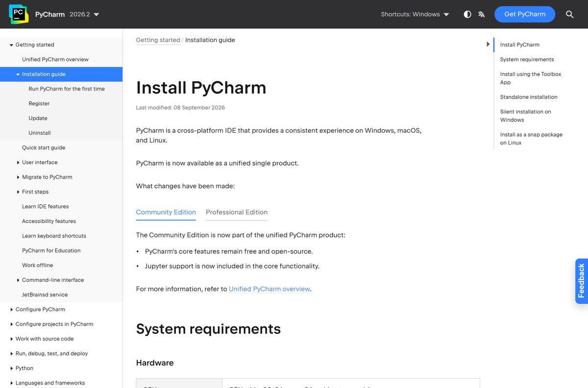Open Unified PyCharm overview in sidebar
Viewport: 588px width, 388px height.
click(x=55, y=59)
